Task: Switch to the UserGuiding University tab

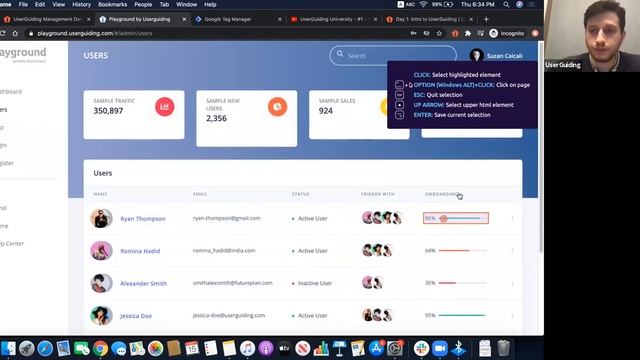Action: click(x=334, y=19)
